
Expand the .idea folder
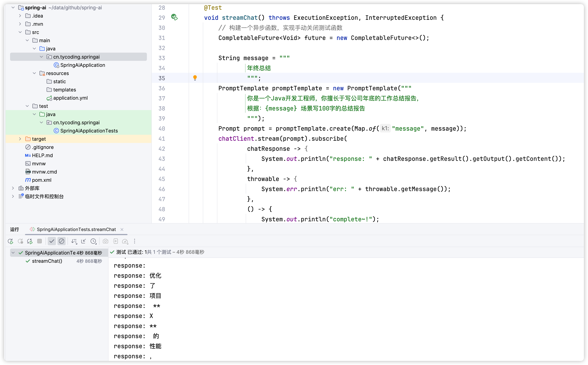click(x=20, y=16)
